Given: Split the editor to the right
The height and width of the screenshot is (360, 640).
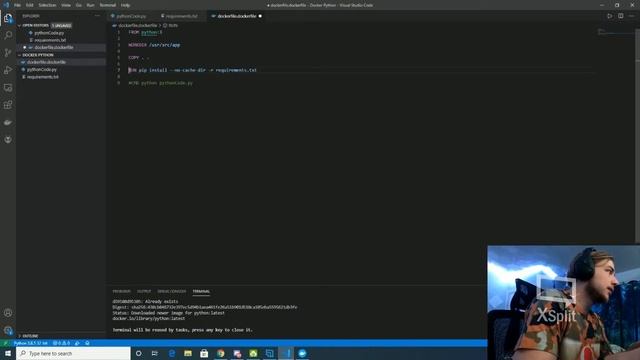Looking at the screenshot, I should click(x=620, y=16).
